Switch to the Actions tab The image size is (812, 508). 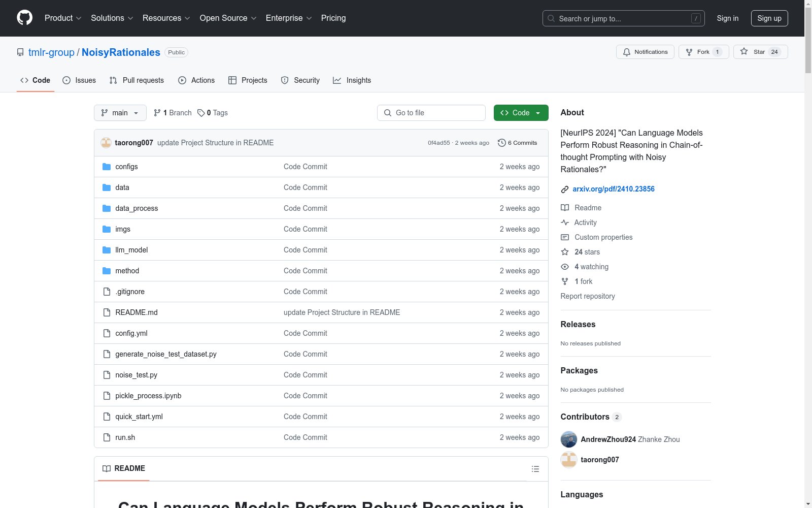pos(196,80)
